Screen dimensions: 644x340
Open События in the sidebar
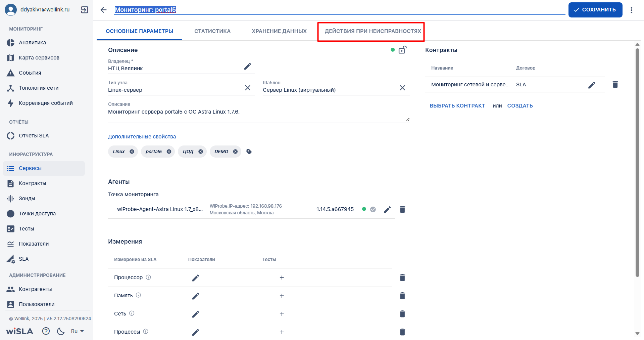44,73
